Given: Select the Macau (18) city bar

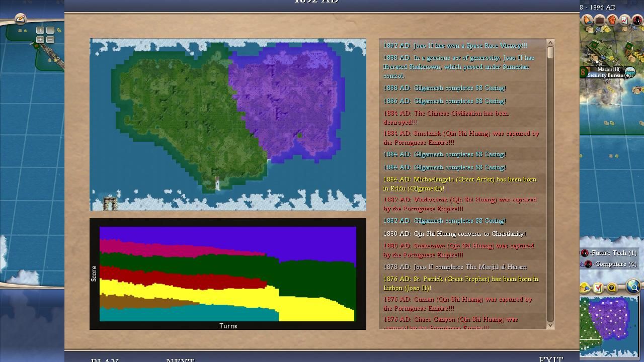Looking at the screenshot, I should (x=608, y=69).
